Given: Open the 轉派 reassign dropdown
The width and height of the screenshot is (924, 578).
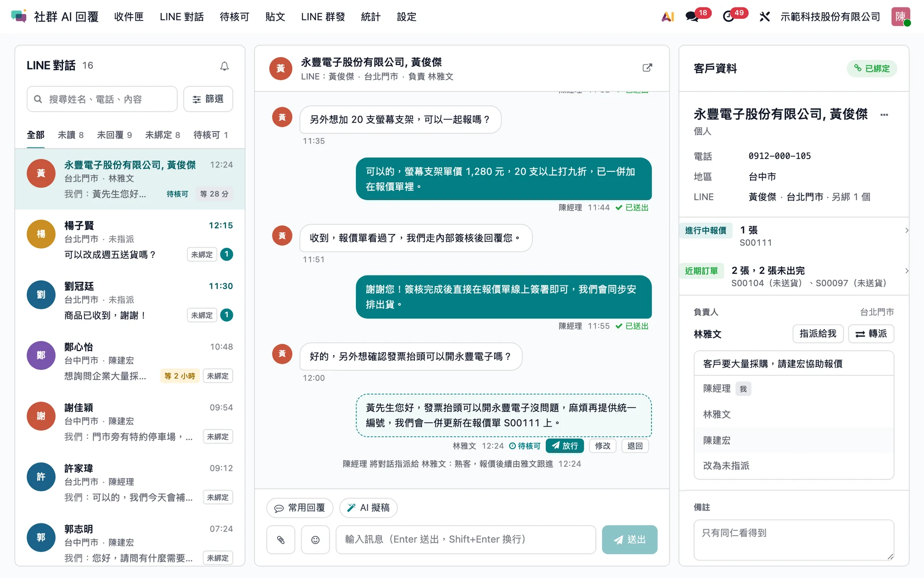Looking at the screenshot, I should 871,334.
